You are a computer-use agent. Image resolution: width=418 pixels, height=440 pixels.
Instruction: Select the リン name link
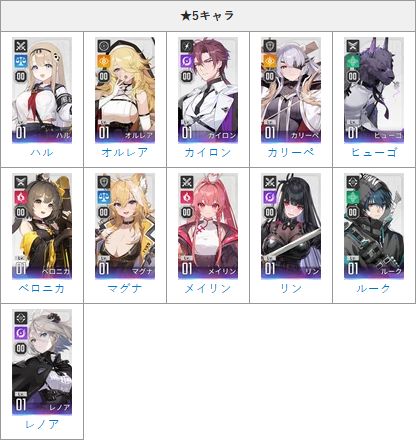(x=291, y=288)
